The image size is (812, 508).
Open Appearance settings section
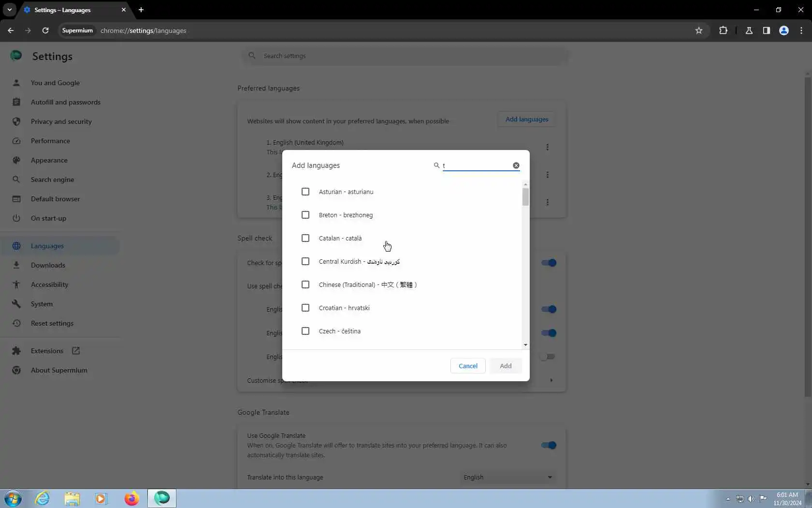coord(49,160)
